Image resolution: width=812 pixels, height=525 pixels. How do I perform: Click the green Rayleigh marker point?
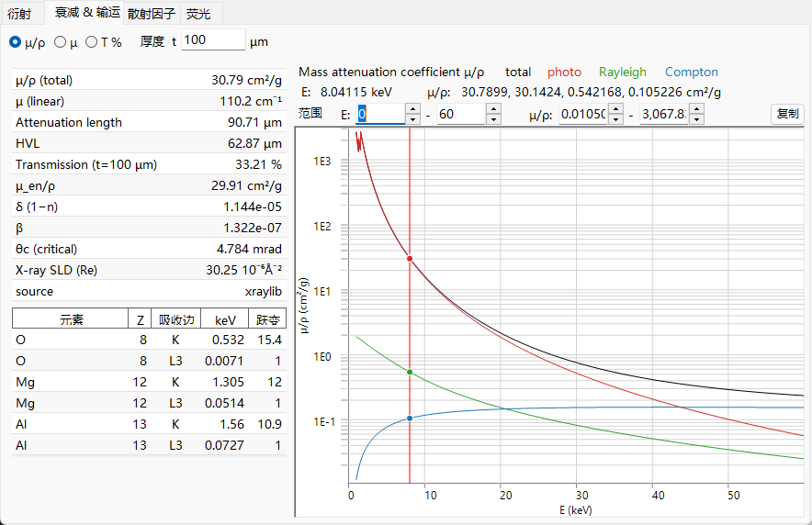point(410,373)
